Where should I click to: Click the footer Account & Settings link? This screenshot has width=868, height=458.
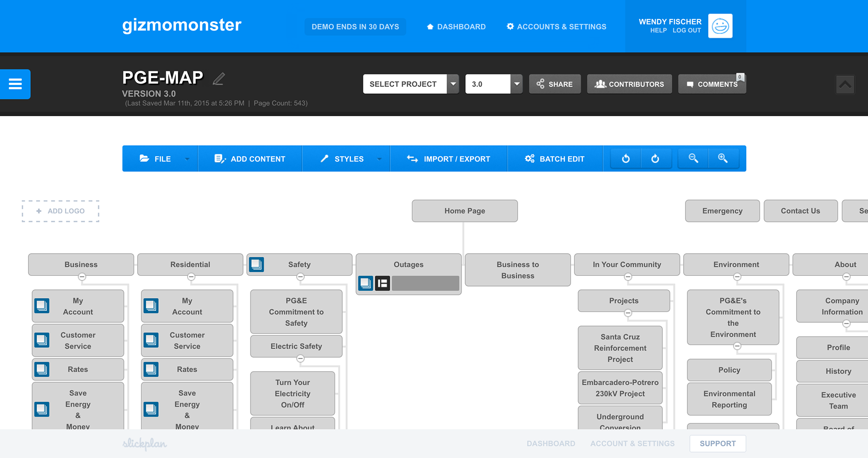632,444
